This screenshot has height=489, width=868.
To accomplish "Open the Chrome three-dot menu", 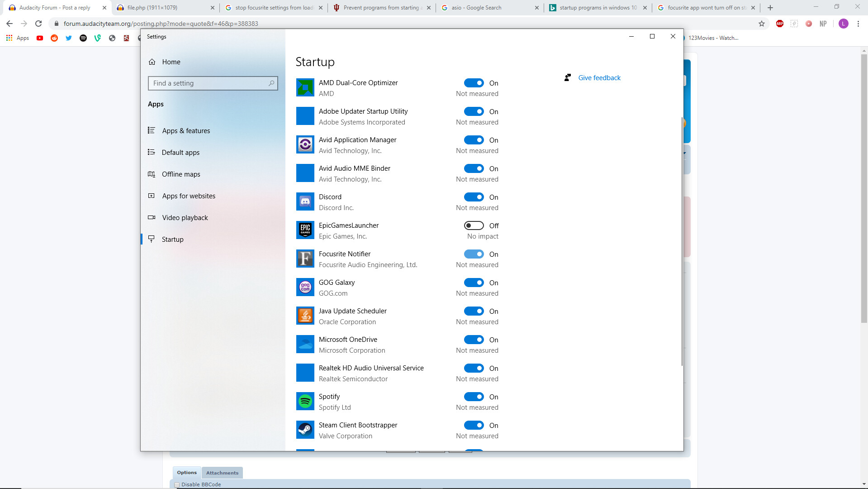I will tap(858, 24).
